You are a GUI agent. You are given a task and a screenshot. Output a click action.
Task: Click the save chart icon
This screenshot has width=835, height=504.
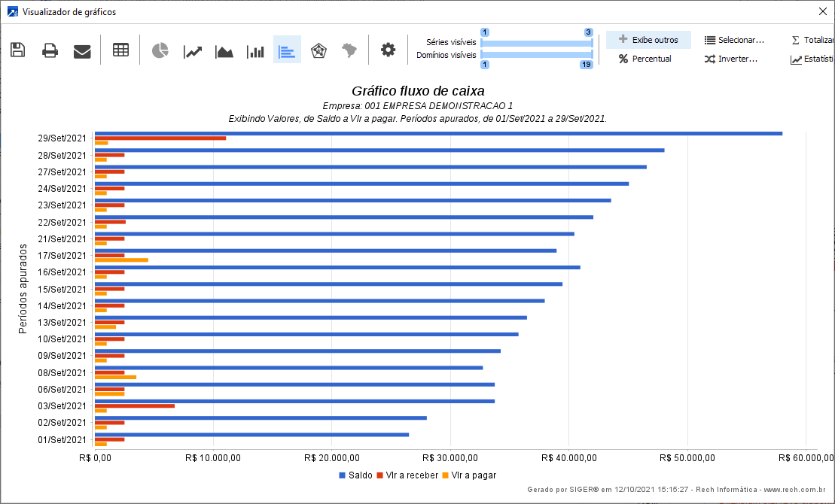(x=18, y=50)
